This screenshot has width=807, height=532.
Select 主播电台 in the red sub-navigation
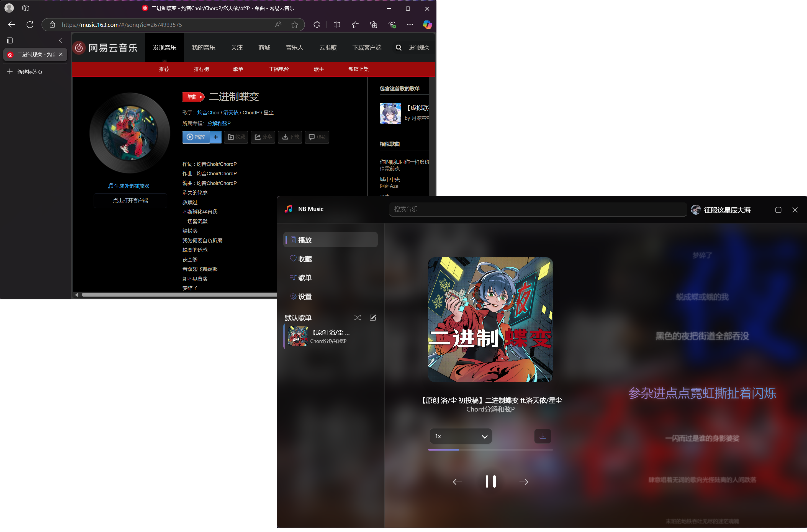click(279, 69)
